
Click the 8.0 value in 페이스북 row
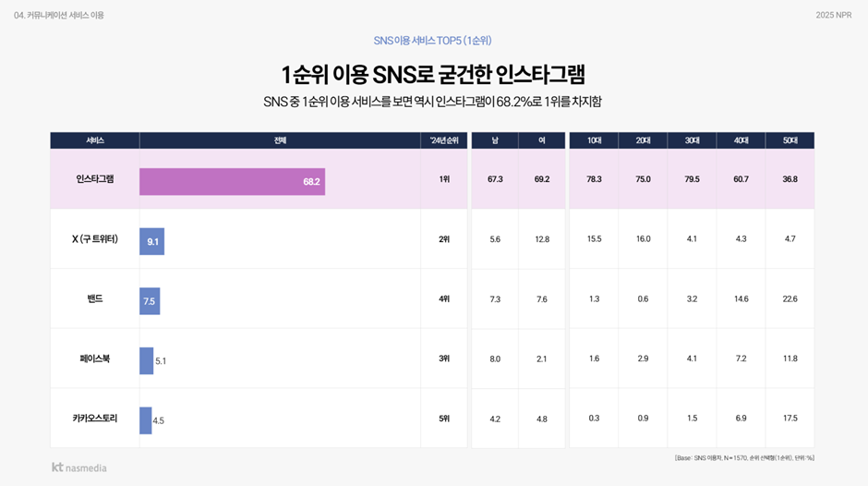coord(495,358)
